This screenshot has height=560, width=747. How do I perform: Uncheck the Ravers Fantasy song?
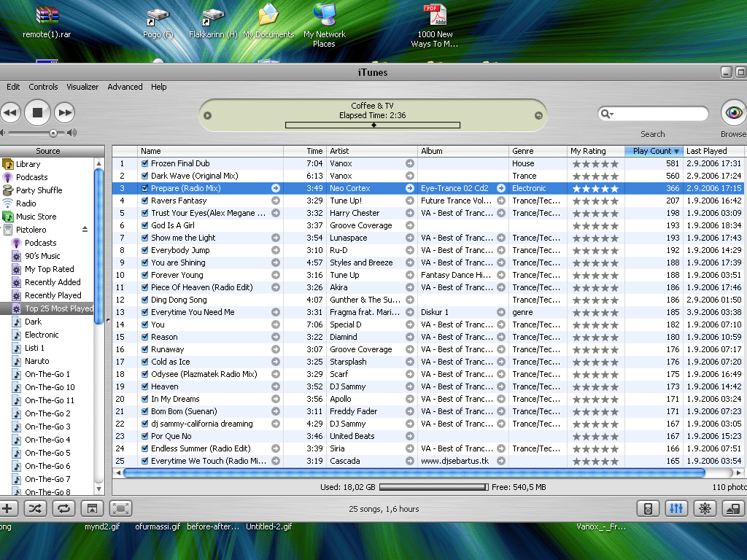tap(145, 201)
